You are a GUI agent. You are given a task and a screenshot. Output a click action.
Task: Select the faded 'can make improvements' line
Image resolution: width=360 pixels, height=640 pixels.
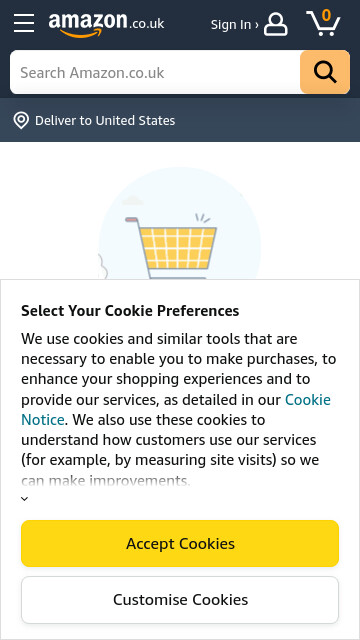(106, 481)
